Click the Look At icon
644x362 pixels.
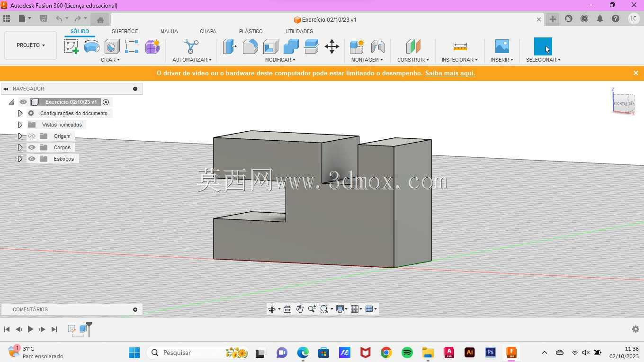coord(287,309)
